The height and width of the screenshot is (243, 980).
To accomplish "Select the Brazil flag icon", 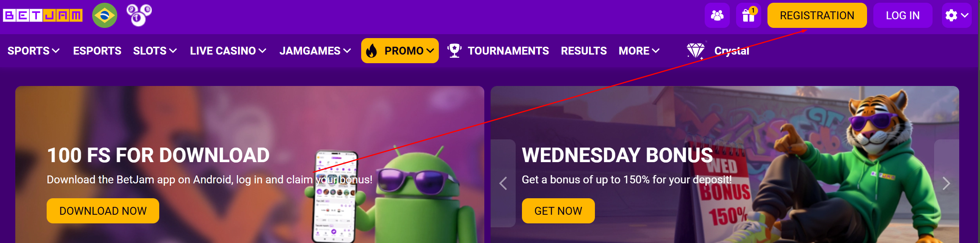I will 105,15.
